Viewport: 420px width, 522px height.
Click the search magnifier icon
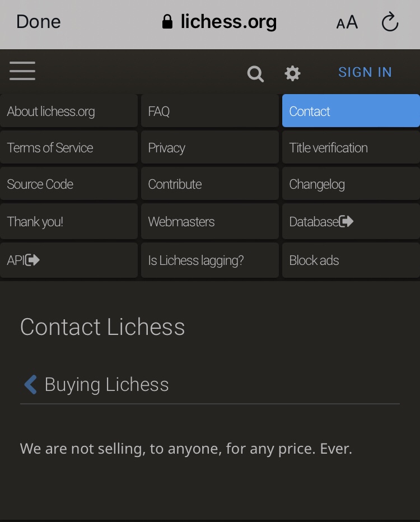(255, 73)
